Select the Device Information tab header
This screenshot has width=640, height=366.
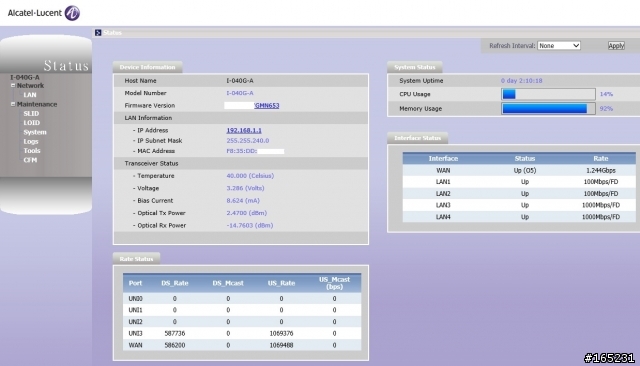147,67
